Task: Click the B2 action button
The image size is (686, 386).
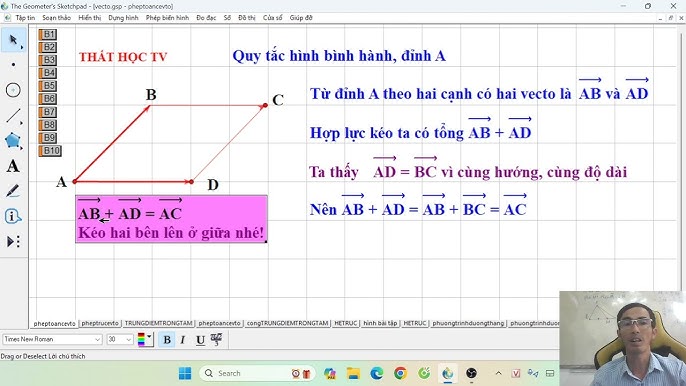Action: [47, 47]
